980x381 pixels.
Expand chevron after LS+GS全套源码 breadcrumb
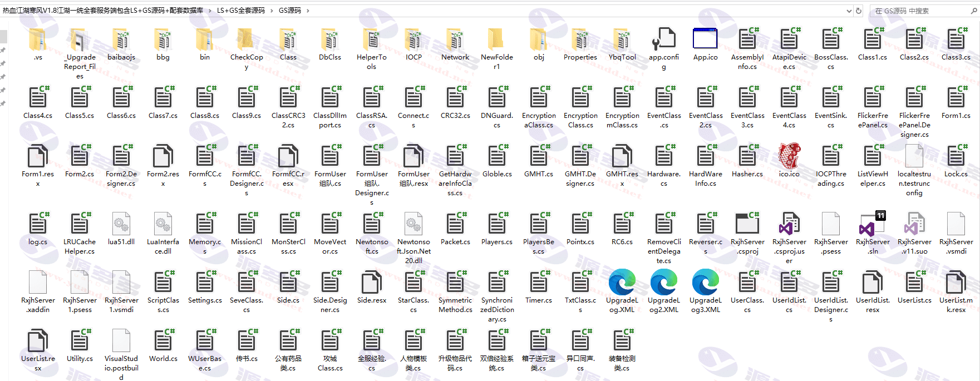pos(272,11)
